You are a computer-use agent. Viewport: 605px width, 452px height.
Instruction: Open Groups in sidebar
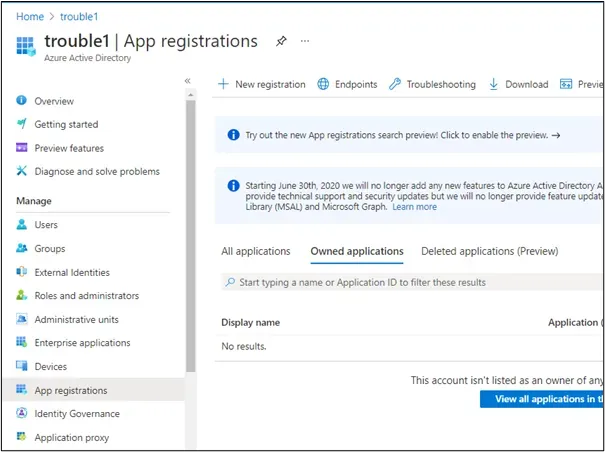(50, 249)
